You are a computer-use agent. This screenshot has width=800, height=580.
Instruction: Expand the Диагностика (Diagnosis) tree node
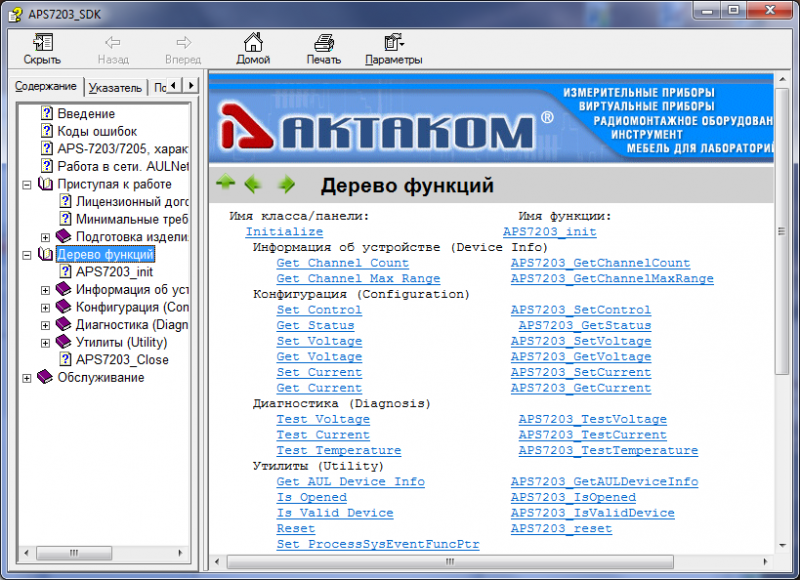(45, 325)
